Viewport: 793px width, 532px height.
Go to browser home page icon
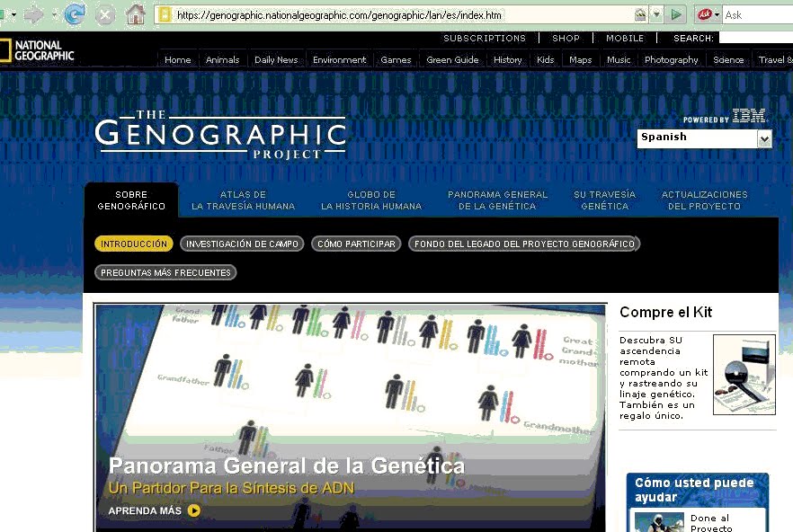pyautogui.click(x=135, y=14)
